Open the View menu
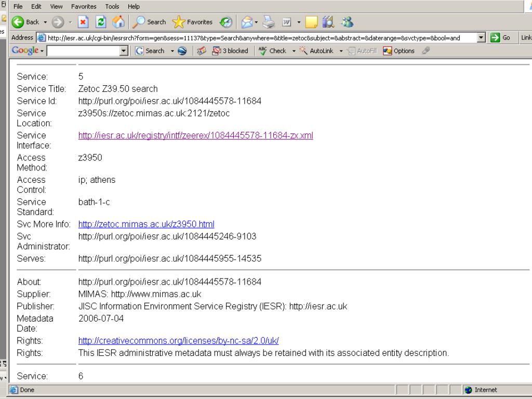This screenshot has width=532, height=399. (56, 6)
